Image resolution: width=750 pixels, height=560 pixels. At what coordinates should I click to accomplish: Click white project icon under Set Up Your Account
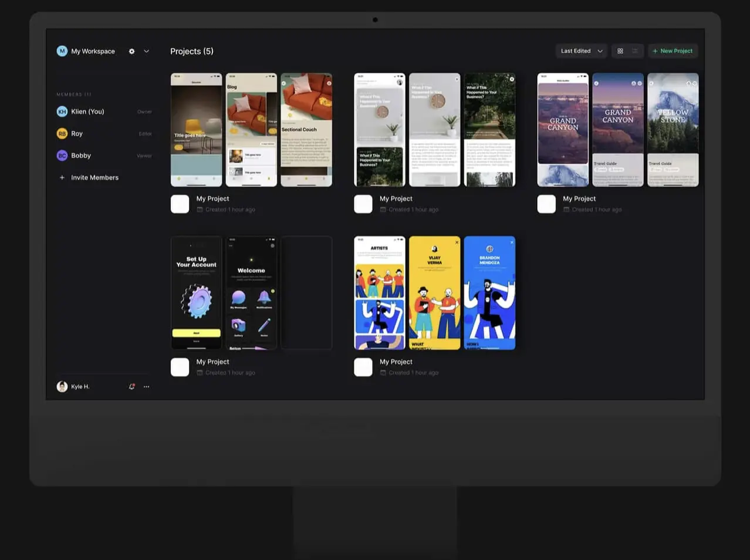point(180,367)
